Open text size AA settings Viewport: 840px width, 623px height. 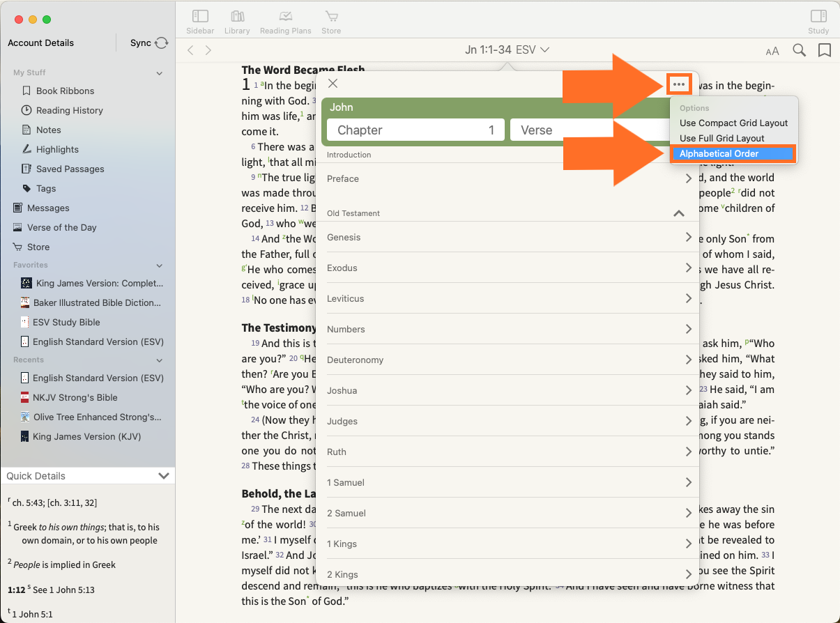pyautogui.click(x=772, y=51)
